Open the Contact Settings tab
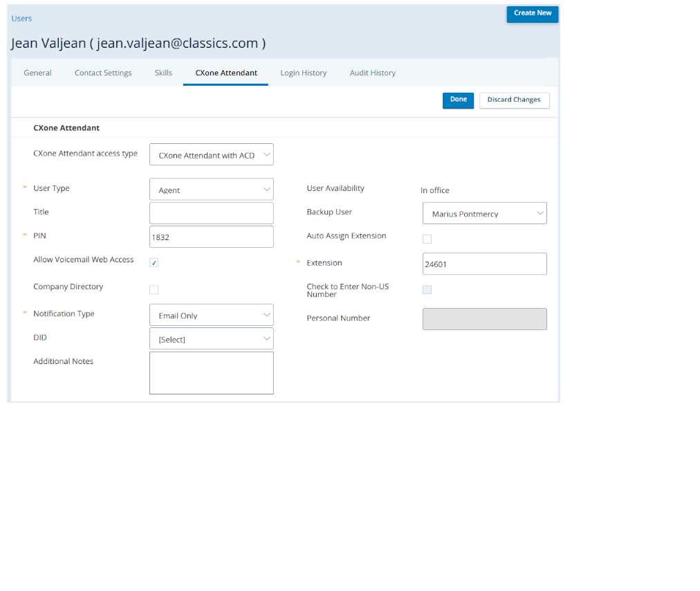 point(103,73)
